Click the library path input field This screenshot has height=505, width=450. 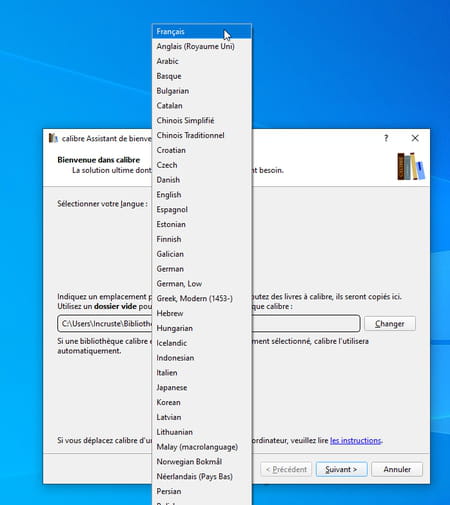click(x=209, y=324)
